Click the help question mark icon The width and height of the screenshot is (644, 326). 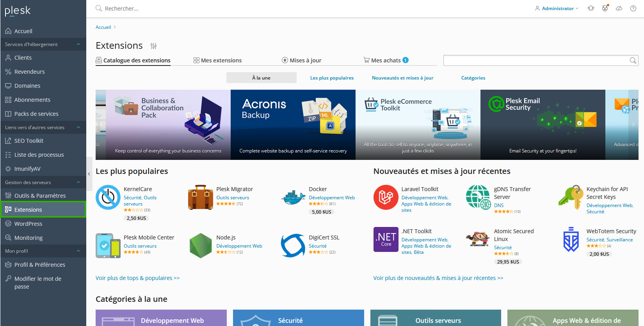633,8
